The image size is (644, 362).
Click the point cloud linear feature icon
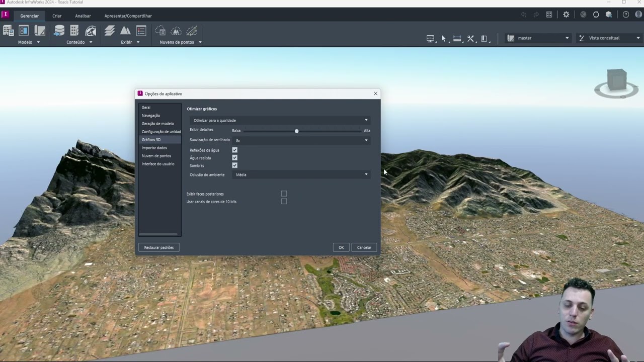click(x=192, y=31)
